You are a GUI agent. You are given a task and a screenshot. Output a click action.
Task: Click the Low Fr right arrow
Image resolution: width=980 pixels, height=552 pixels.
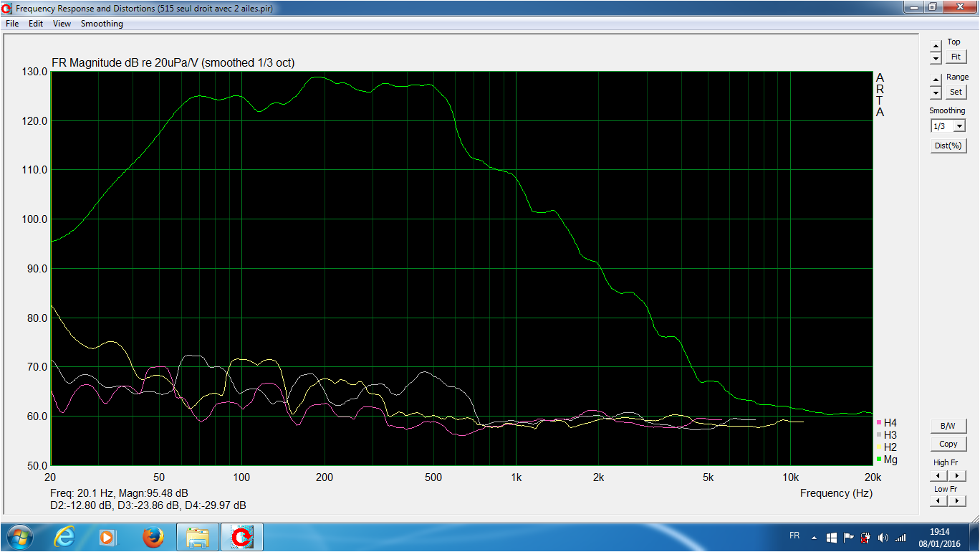[x=956, y=501]
